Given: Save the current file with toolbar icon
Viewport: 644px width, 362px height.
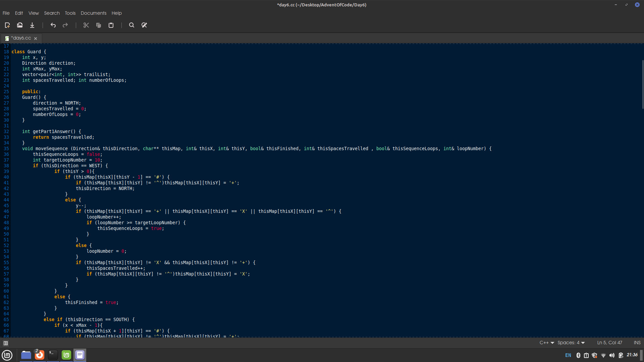Looking at the screenshot, I should pyautogui.click(x=32, y=25).
